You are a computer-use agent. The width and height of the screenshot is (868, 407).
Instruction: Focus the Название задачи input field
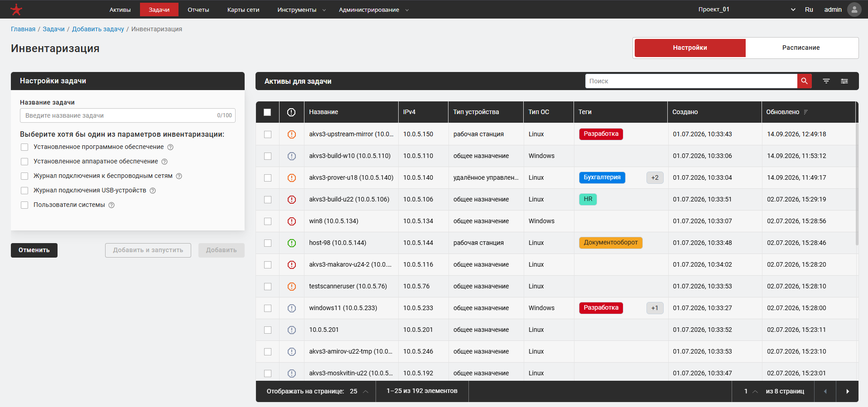click(128, 115)
